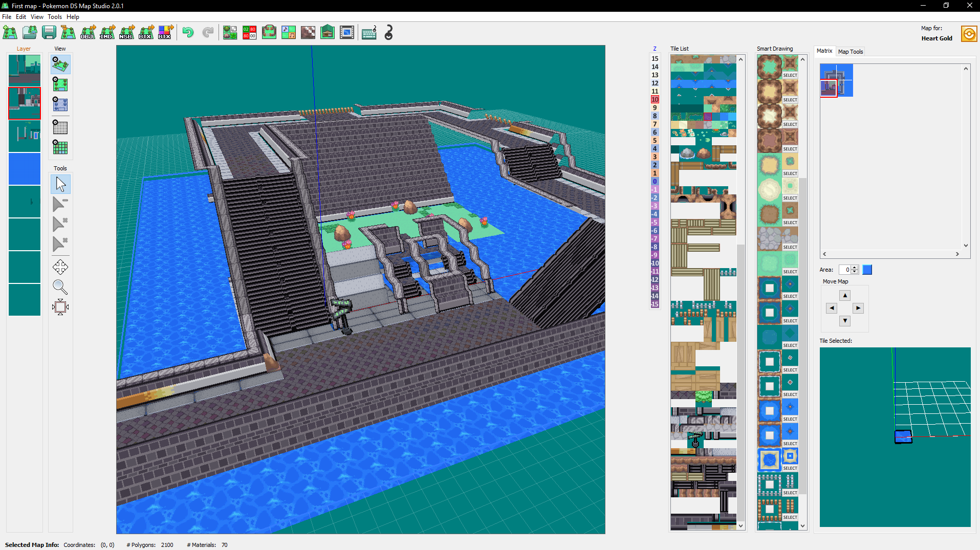Open the Tools menu in the menu bar
Image resolution: width=980 pixels, height=550 pixels.
click(55, 17)
